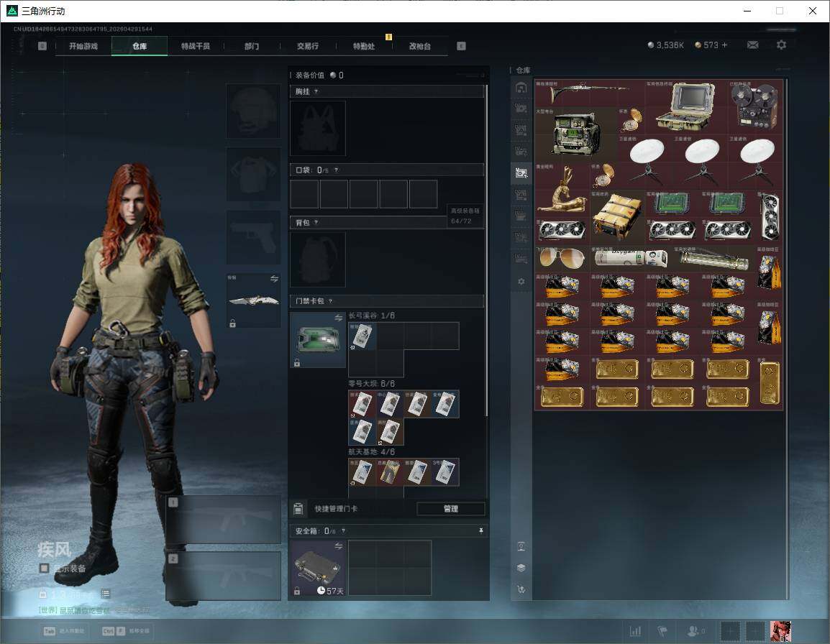Select the vertical gold bar item
The width and height of the screenshot is (830, 644).
pos(769,382)
